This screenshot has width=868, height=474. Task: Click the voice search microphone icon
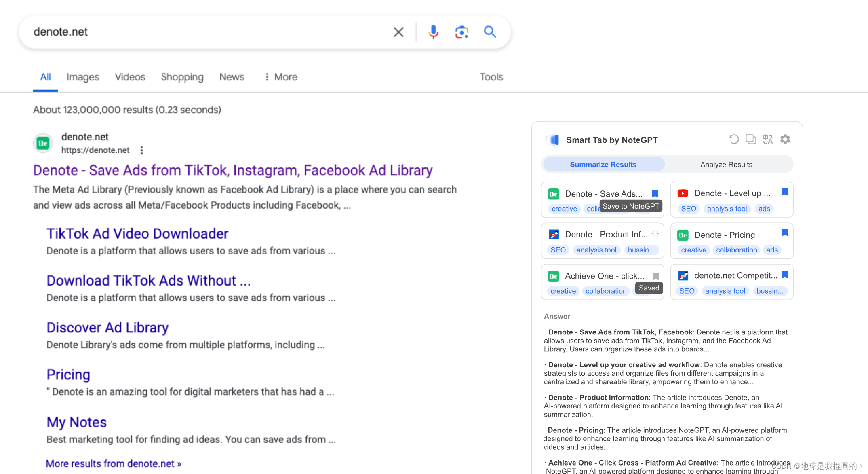pos(433,32)
